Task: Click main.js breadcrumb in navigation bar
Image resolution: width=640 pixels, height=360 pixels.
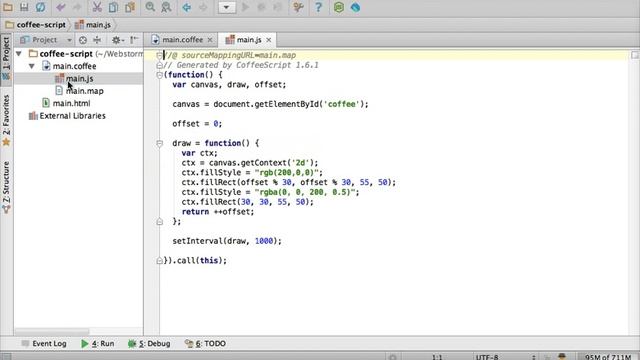Action: point(93,25)
